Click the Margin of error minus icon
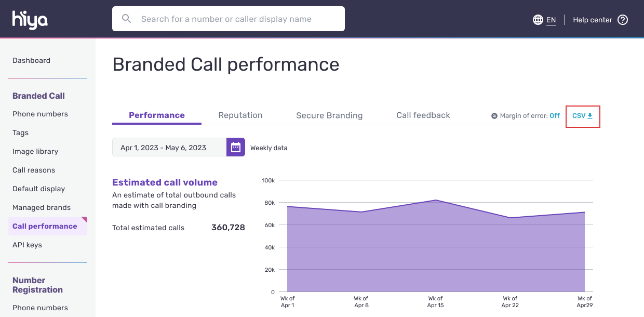Screen dimensions: 644x317 pos(494,116)
